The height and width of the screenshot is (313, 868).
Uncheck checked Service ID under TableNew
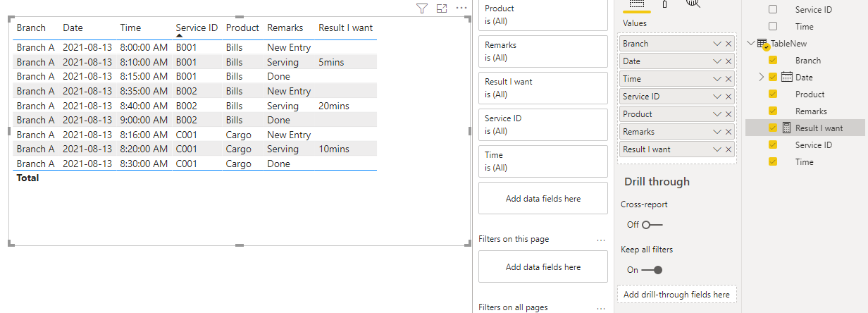pyautogui.click(x=773, y=145)
